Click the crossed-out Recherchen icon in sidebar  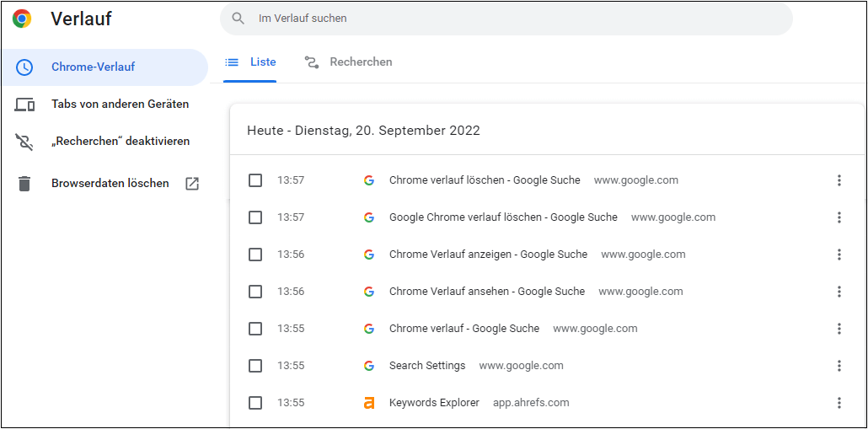24,141
